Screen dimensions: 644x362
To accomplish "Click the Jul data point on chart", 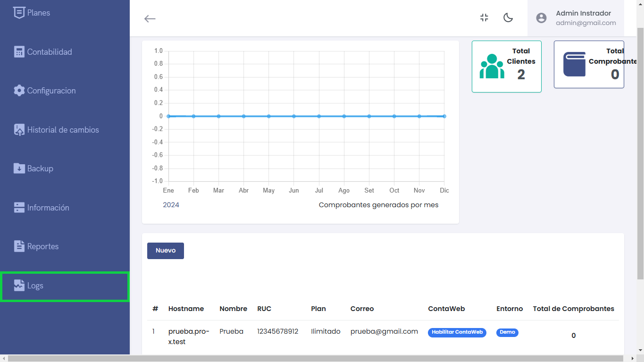I will [x=319, y=116].
